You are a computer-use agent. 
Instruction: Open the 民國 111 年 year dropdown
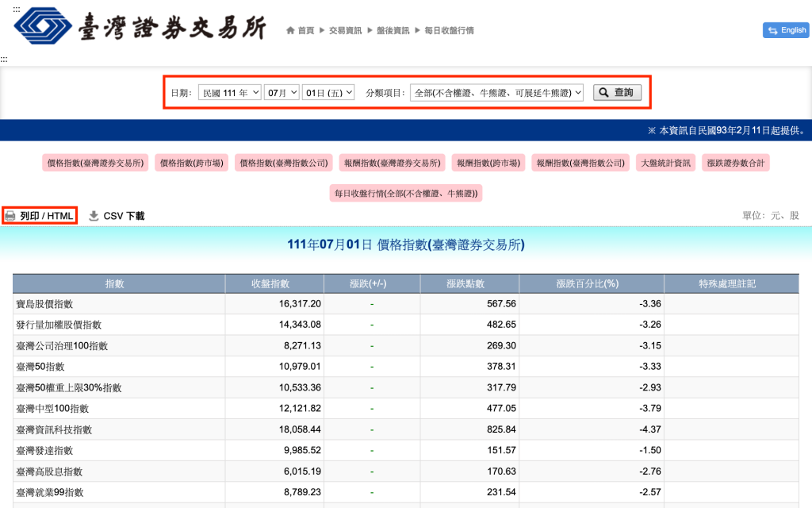[229, 93]
